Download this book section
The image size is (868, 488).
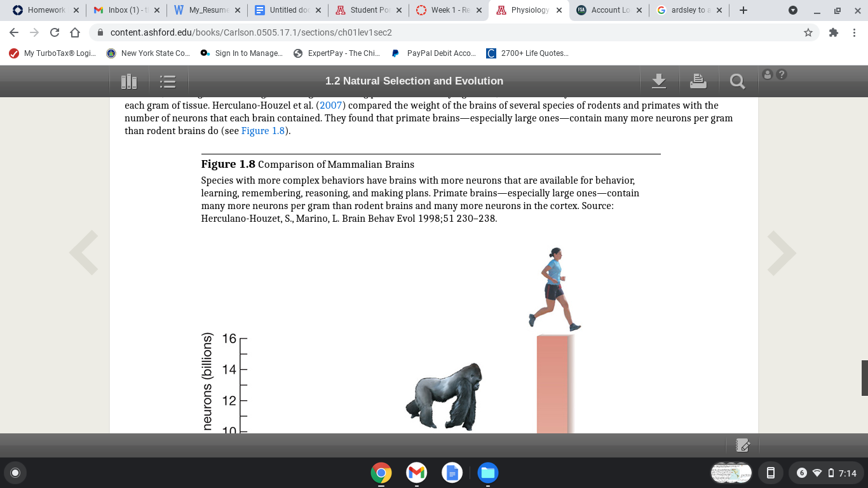click(659, 81)
